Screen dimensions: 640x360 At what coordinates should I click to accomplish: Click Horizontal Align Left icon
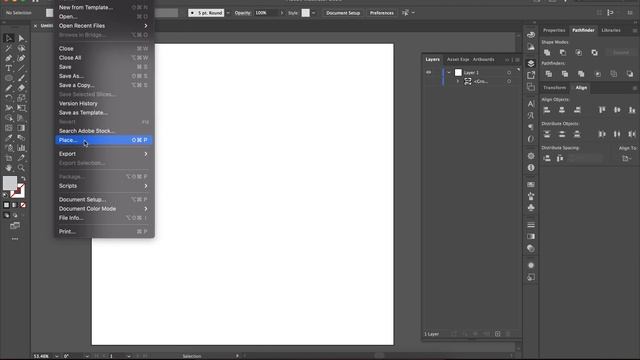547,110
